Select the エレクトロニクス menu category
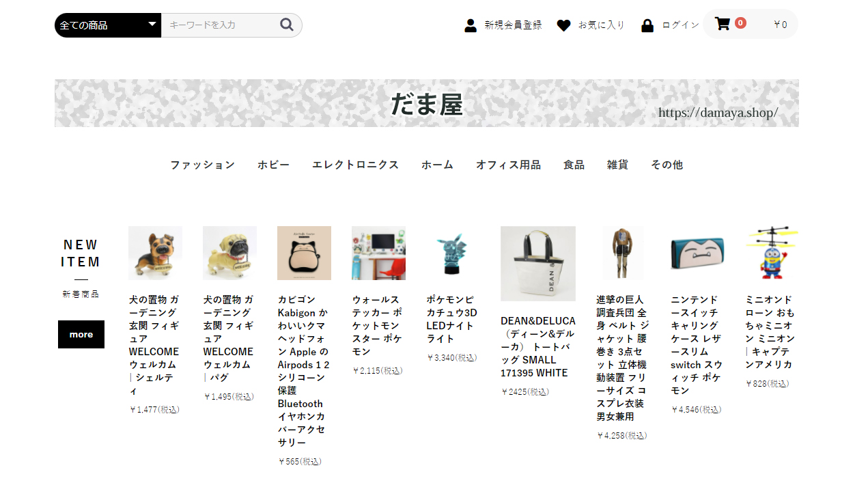 tap(355, 165)
